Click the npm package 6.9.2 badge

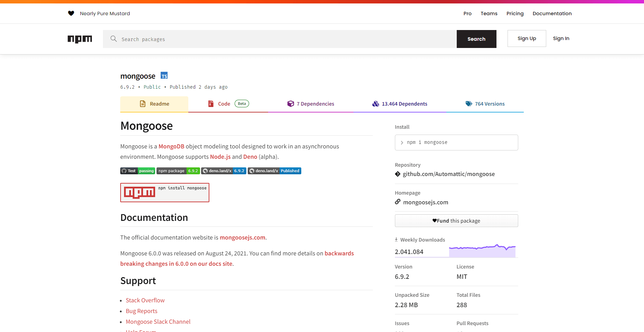click(x=178, y=171)
